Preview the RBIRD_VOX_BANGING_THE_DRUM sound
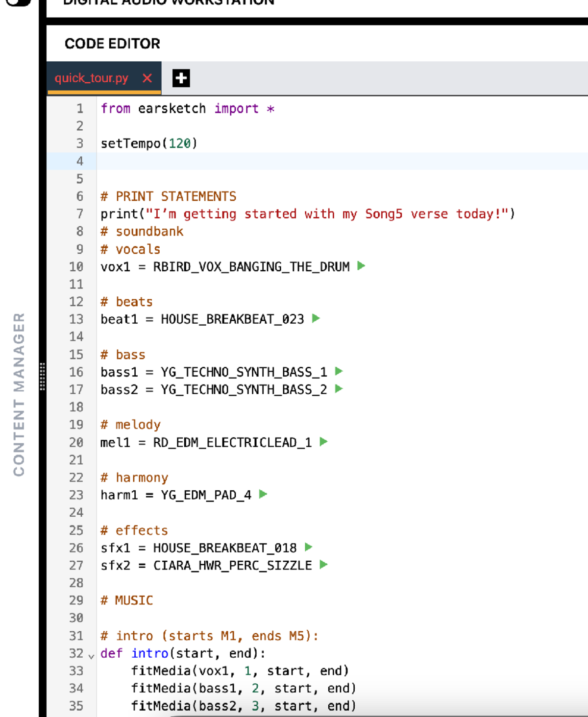 (361, 266)
